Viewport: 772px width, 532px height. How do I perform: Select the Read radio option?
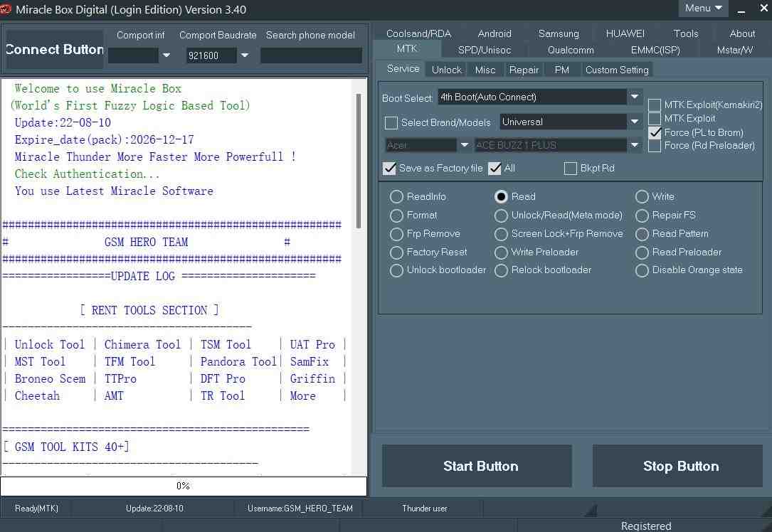pos(501,197)
